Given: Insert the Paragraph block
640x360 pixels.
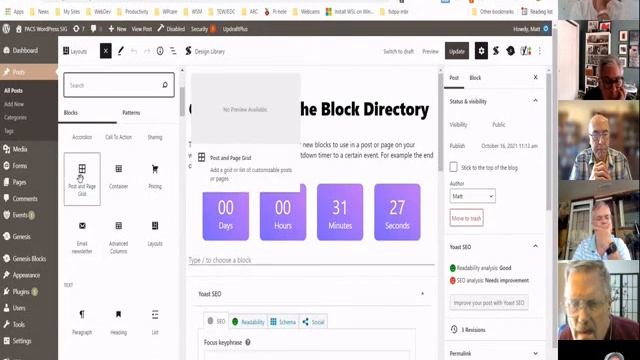Looking at the screenshot, I should coord(82,322).
